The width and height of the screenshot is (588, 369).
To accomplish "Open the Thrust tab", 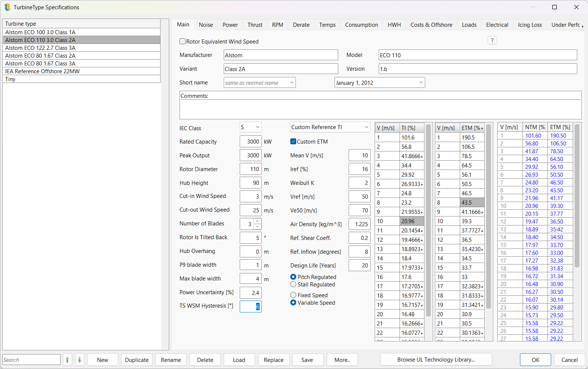I will 255,25.
